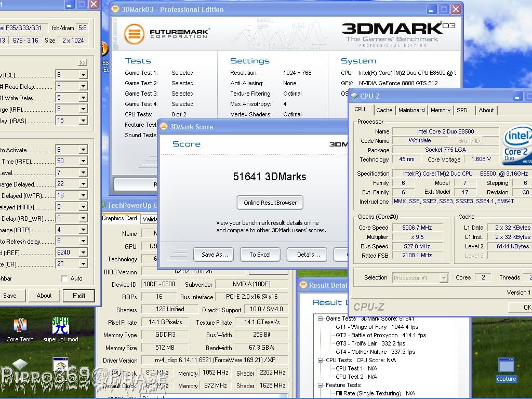Click the Bus Interface value PCI-E 2.0 x16
The width and height of the screenshot is (532, 399).
tap(252, 297)
